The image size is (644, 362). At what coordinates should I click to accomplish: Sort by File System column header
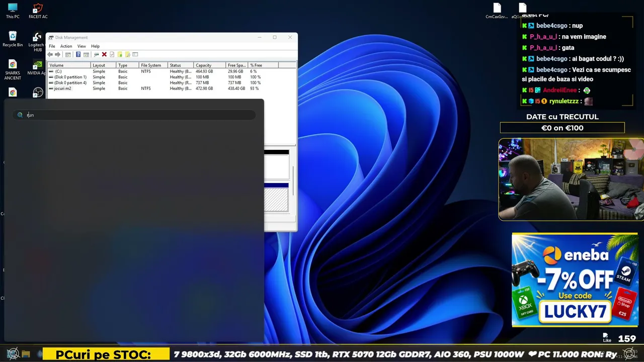click(153, 65)
